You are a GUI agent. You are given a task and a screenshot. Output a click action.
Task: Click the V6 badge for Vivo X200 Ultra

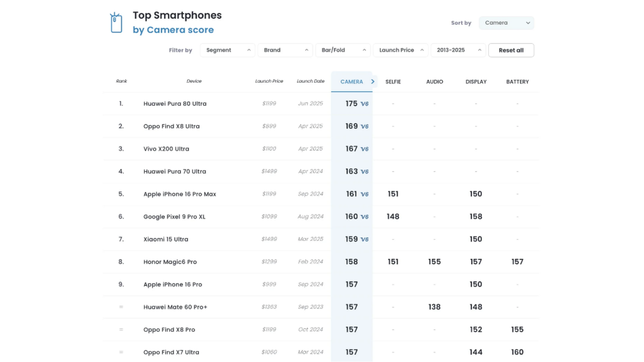(x=365, y=149)
